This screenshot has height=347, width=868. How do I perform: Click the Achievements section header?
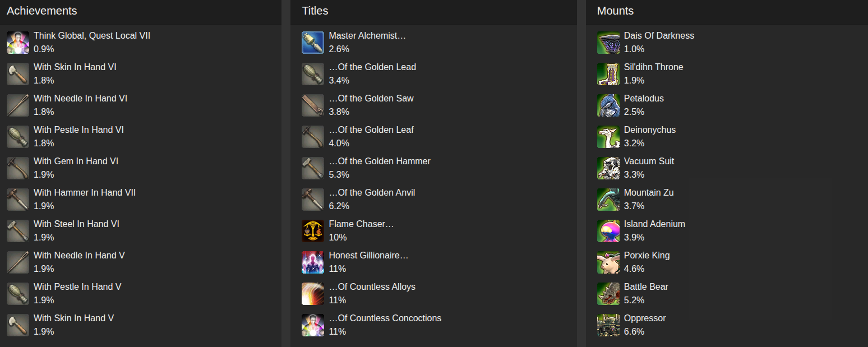(x=42, y=11)
